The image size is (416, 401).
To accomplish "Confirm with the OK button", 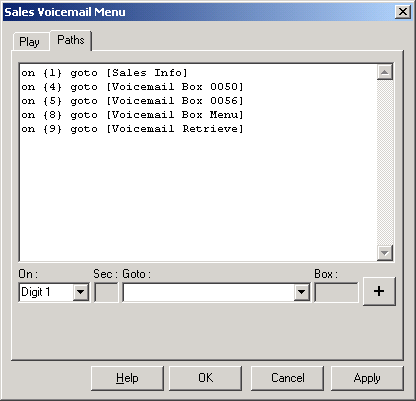I will point(205,378).
